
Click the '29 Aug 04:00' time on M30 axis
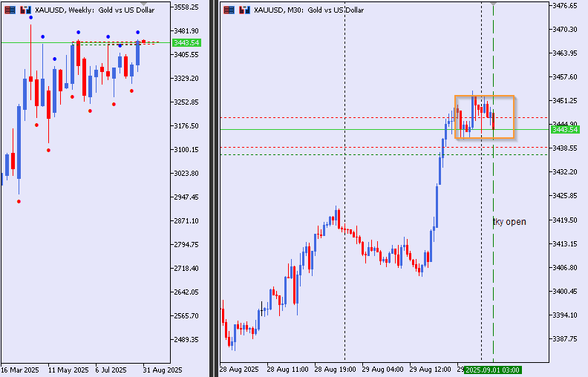tap(383, 370)
